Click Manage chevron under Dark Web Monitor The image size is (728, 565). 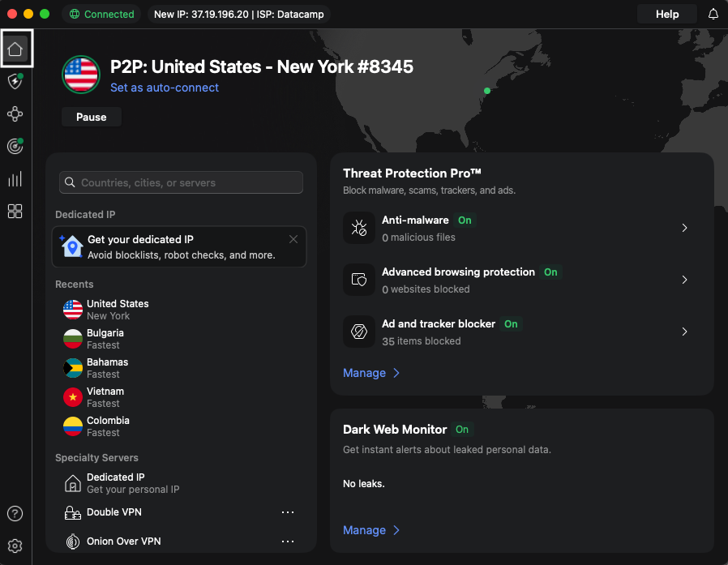point(396,530)
